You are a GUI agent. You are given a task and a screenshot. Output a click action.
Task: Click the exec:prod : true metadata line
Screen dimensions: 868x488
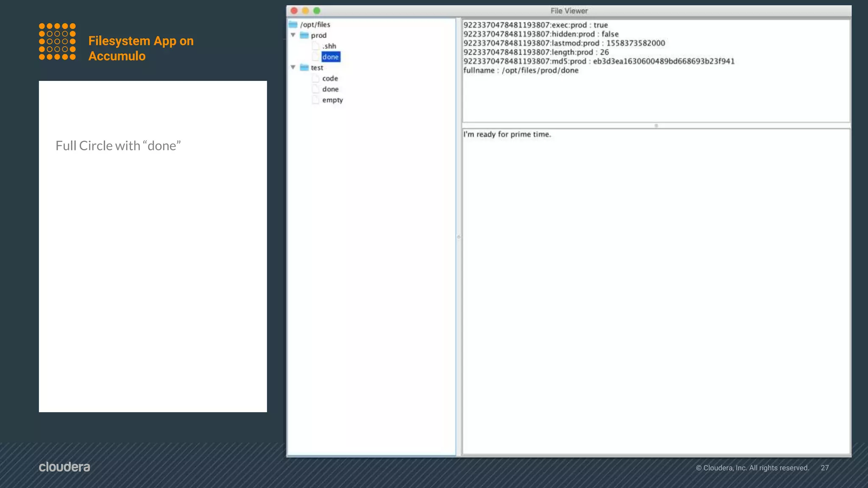point(536,25)
